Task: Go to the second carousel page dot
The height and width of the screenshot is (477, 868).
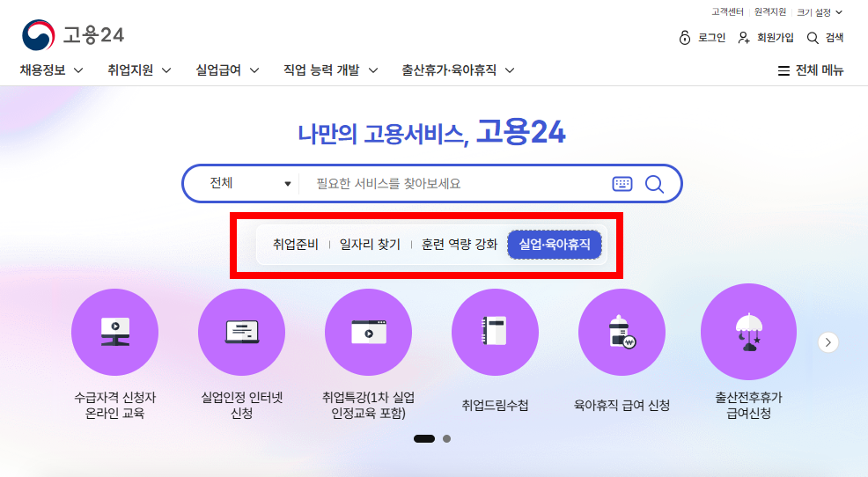Action: 446,439
